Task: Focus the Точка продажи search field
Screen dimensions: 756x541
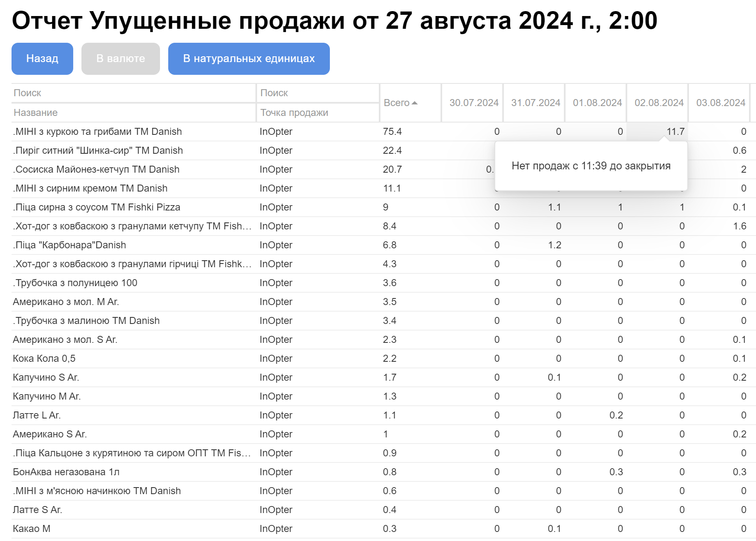Action: (x=318, y=93)
